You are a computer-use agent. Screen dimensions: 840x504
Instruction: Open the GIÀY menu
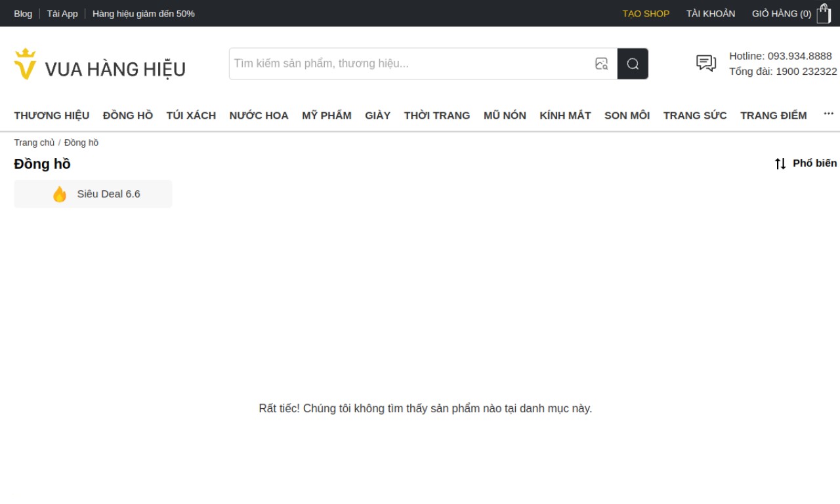pos(378,115)
